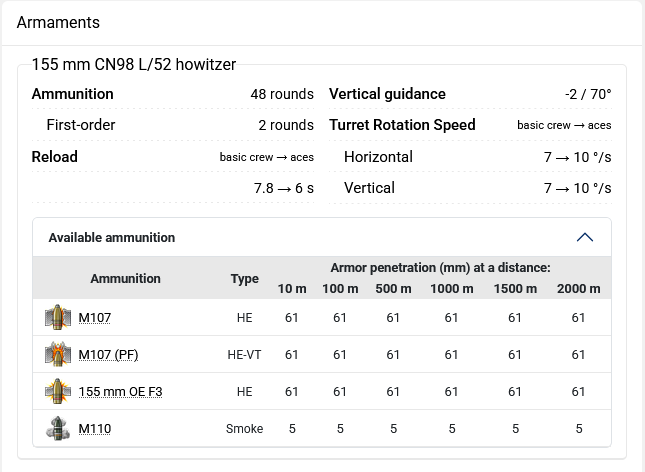
Task: Click the Turret Rotation Speed label
Action: pos(402,125)
